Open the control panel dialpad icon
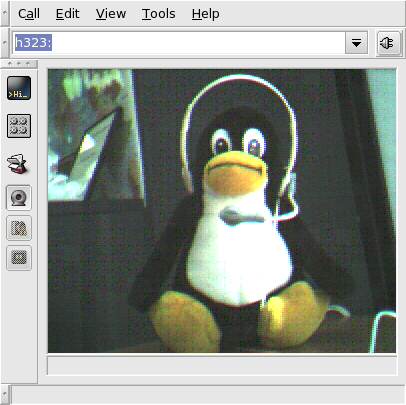406x405 pixels. [x=19, y=126]
